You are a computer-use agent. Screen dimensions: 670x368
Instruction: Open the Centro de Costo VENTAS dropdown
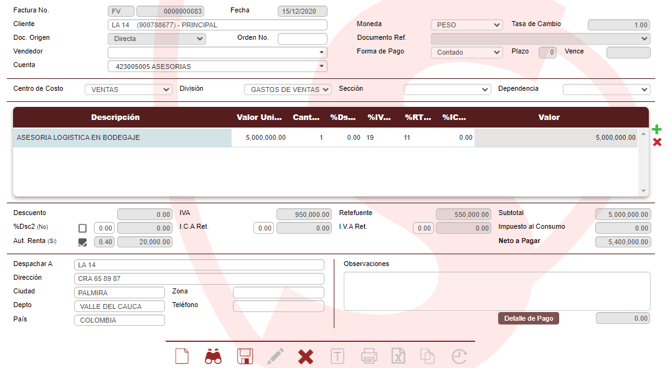click(129, 89)
